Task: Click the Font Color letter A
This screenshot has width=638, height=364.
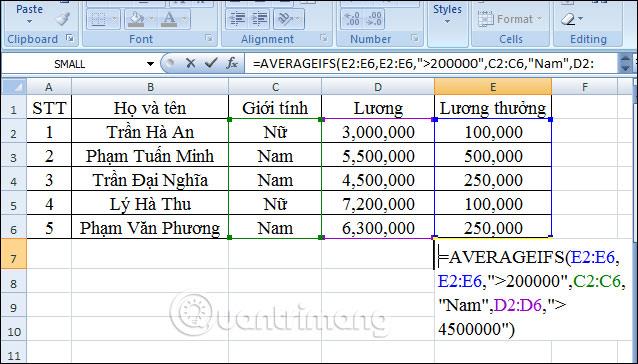Action: click(169, 19)
